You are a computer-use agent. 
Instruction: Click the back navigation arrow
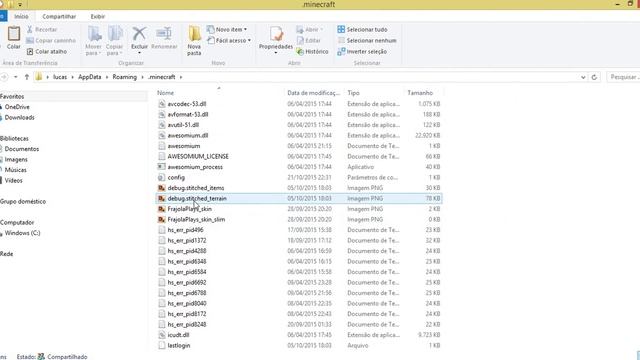tap(4, 77)
